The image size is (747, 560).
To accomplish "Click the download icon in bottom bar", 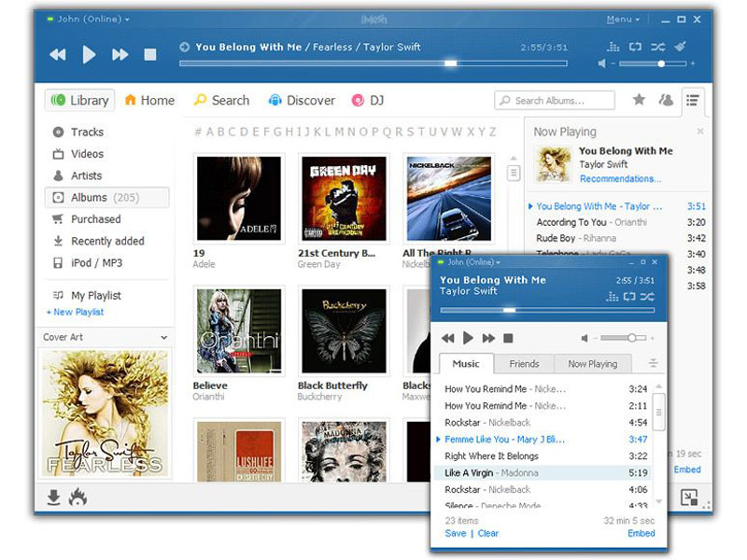I will 54,497.
